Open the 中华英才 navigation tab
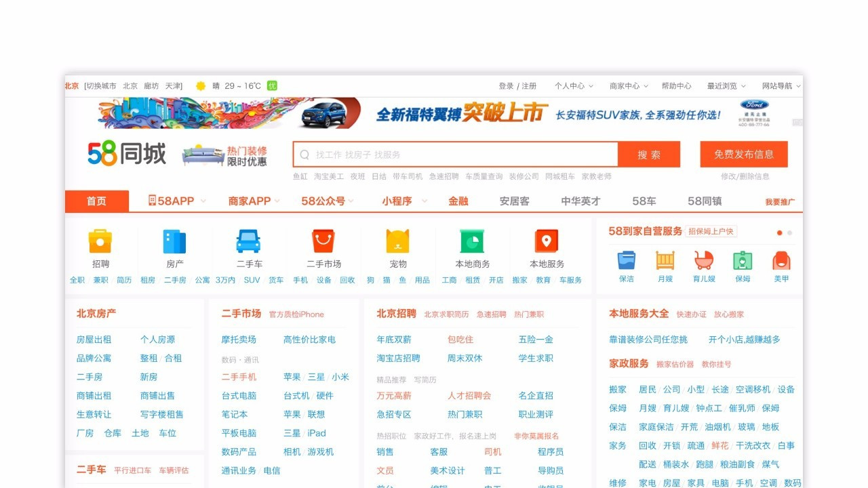Viewport: 868px width, 488px height. pos(580,201)
